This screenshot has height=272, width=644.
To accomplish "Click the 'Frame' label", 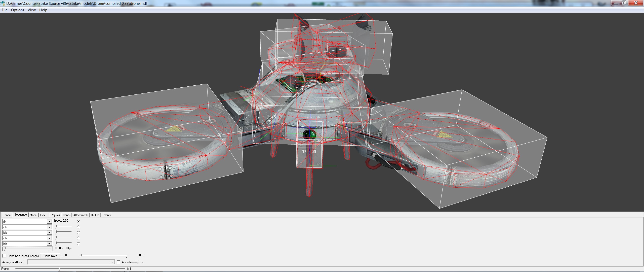I will 5,269.
